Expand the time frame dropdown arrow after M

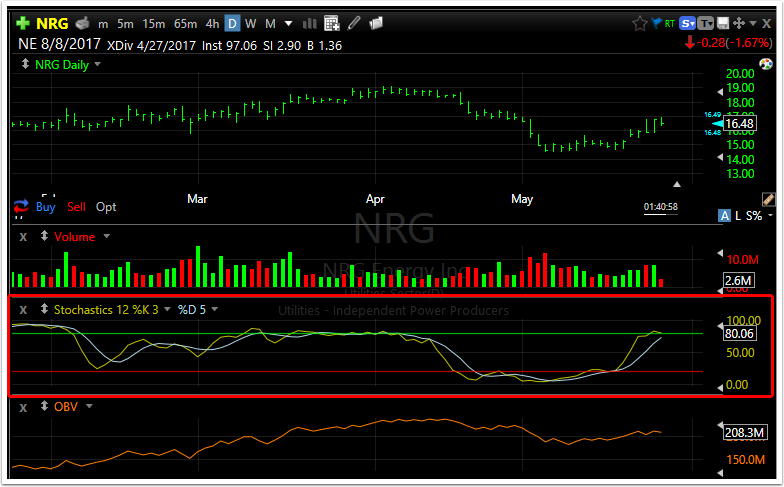288,24
